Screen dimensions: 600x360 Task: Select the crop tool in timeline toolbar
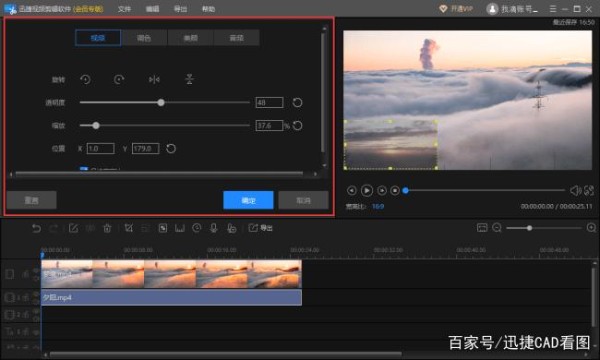point(129,228)
